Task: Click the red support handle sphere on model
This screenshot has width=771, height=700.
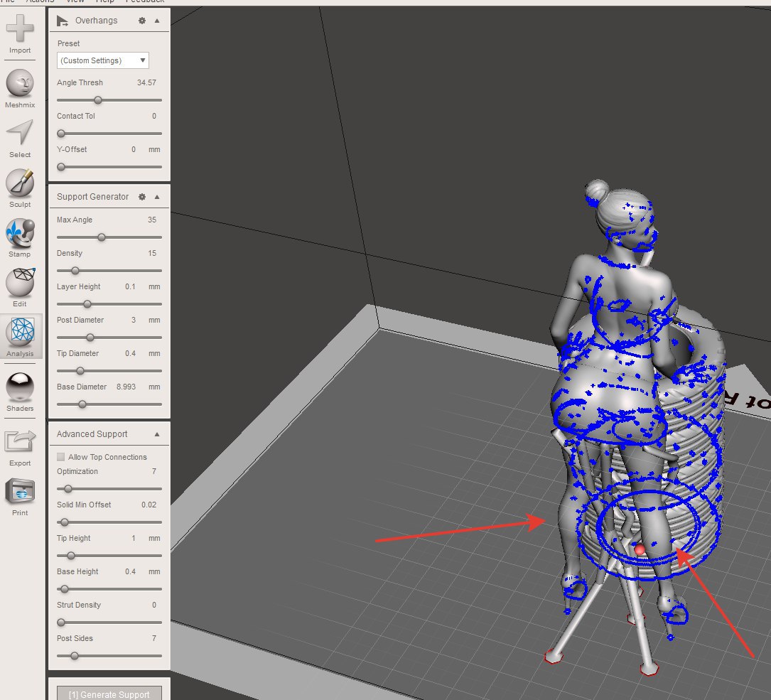Action: pos(640,549)
